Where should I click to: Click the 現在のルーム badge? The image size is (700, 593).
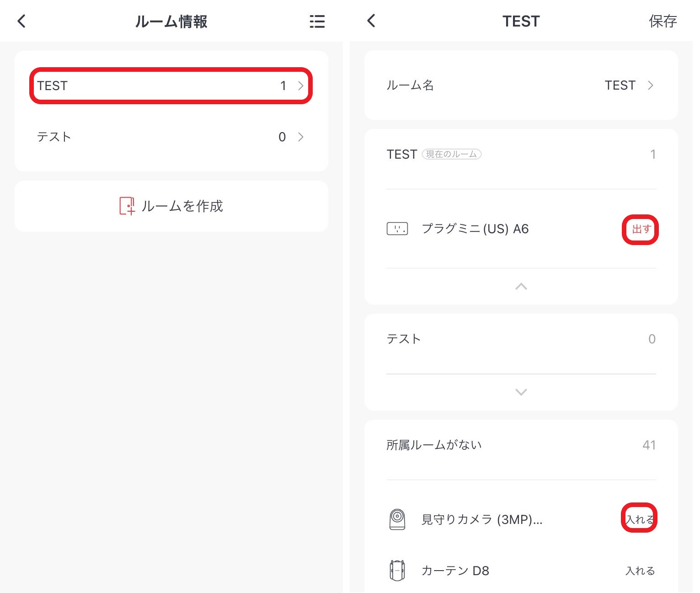click(x=451, y=154)
